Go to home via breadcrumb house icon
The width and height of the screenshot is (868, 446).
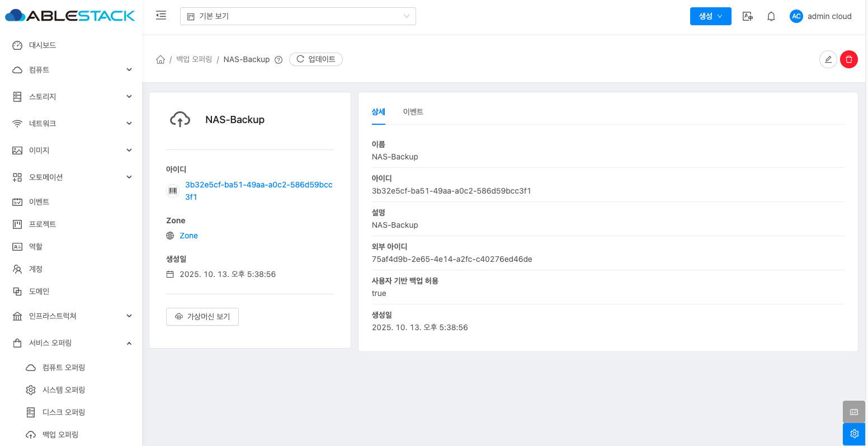pos(161,59)
